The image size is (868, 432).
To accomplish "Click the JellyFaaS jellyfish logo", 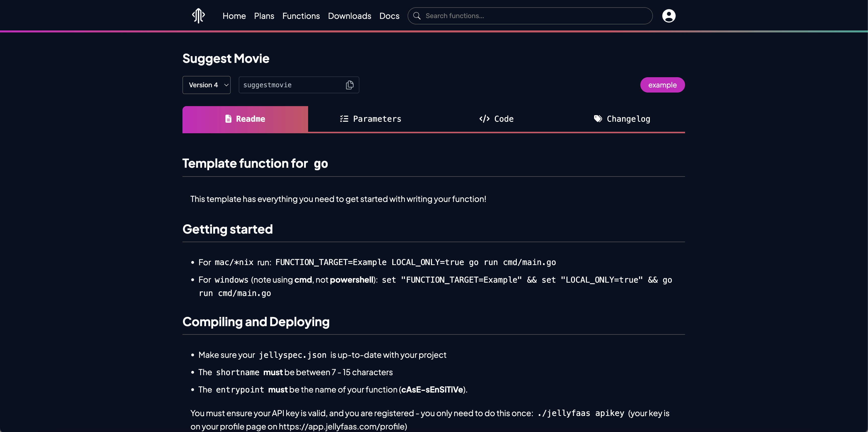I will click(199, 16).
